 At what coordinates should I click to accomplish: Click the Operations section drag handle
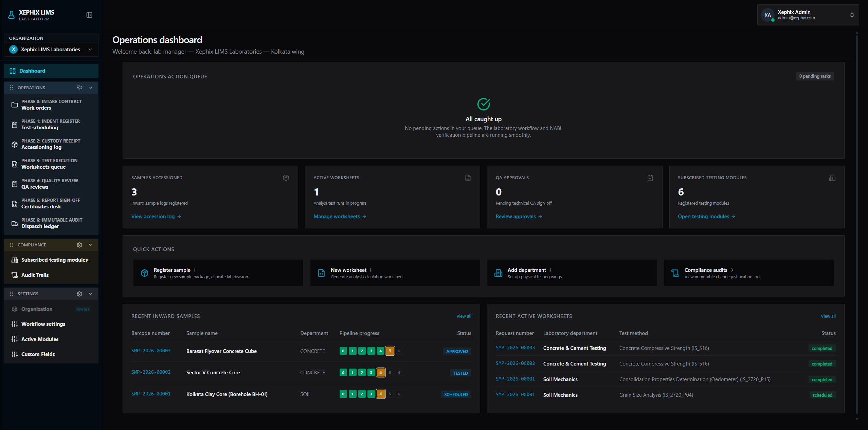pyautogui.click(x=12, y=88)
